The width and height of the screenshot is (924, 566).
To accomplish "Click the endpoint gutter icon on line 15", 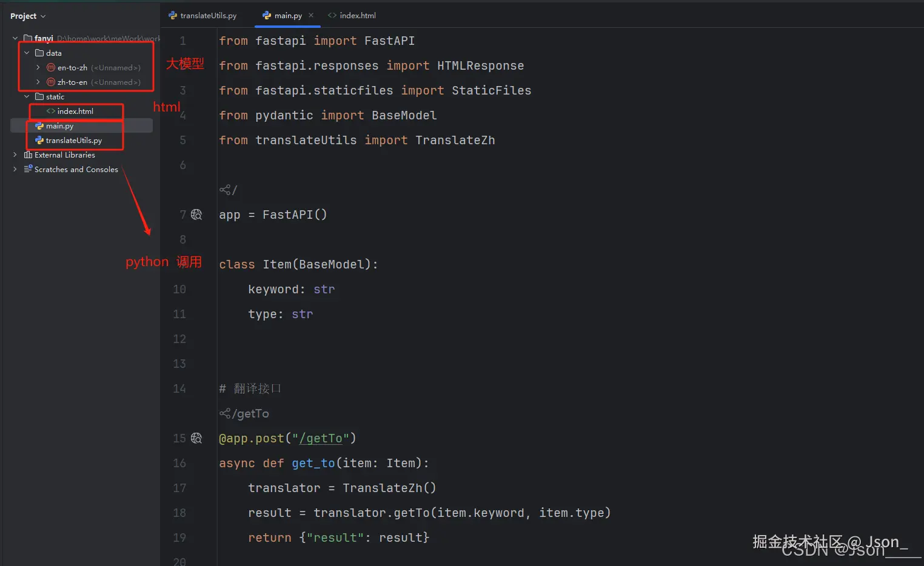I will coord(196,438).
